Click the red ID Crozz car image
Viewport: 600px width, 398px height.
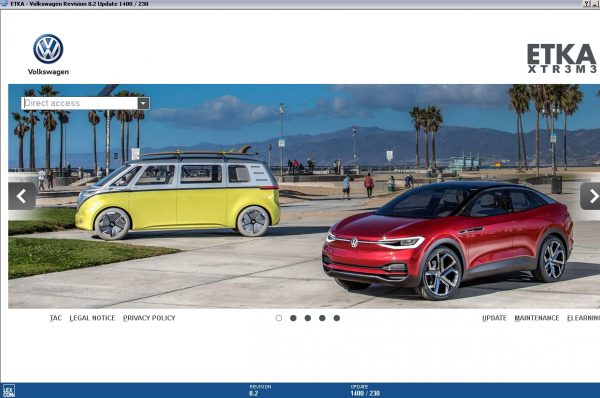[448, 239]
